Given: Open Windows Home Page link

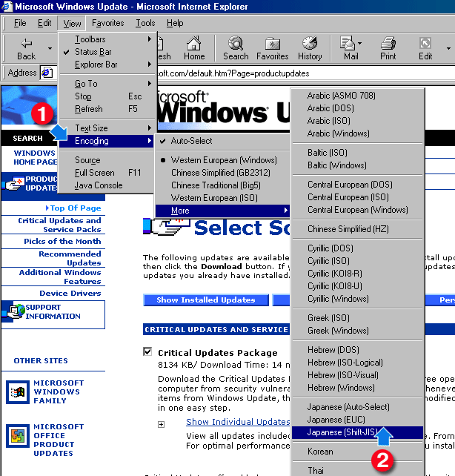Looking at the screenshot, I should pos(35,157).
